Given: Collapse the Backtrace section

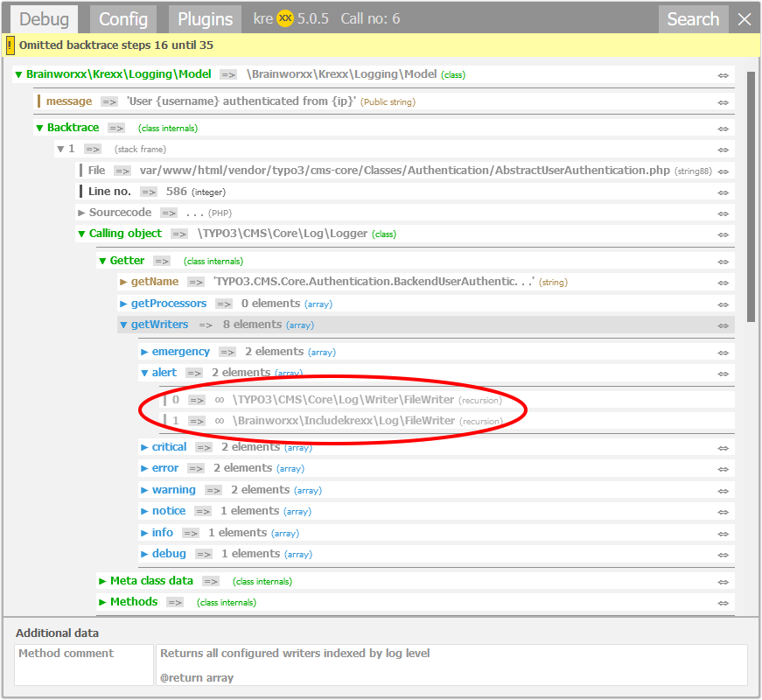Looking at the screenshot, I should [x=39, y=128].
